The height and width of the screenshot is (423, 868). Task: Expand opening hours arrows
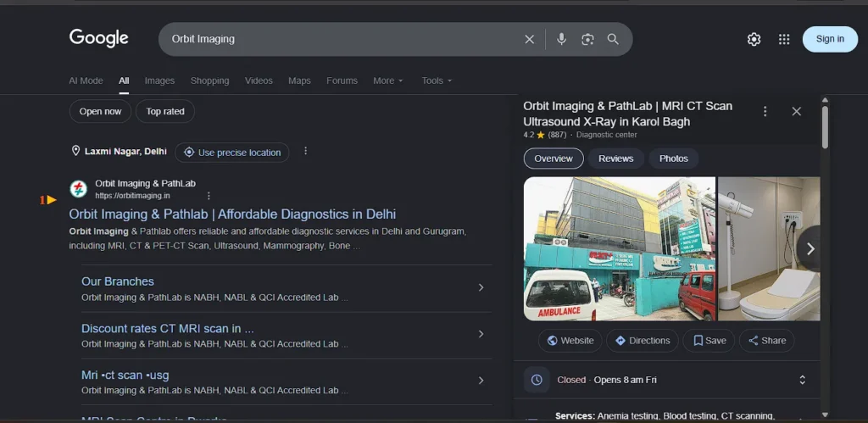point(802,380)
